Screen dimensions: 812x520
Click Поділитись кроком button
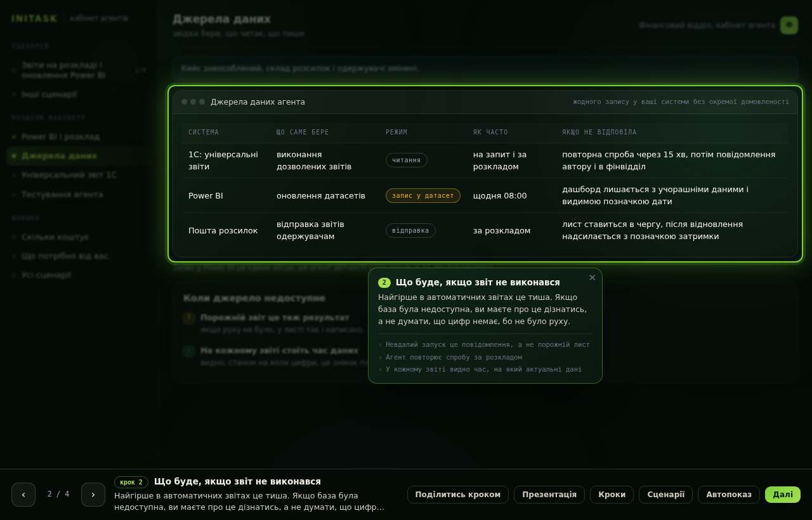tap(458, 495)
